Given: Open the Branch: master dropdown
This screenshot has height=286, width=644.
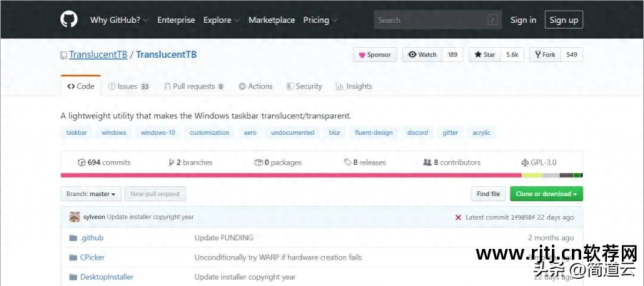Looking at the screenshot, I should pos(92,194).
